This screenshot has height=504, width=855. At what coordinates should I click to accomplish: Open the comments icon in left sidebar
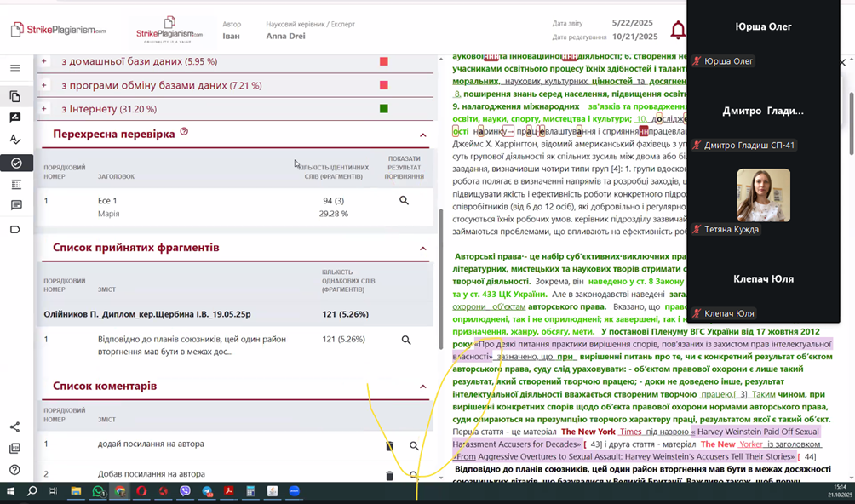(x=15, y=205)
